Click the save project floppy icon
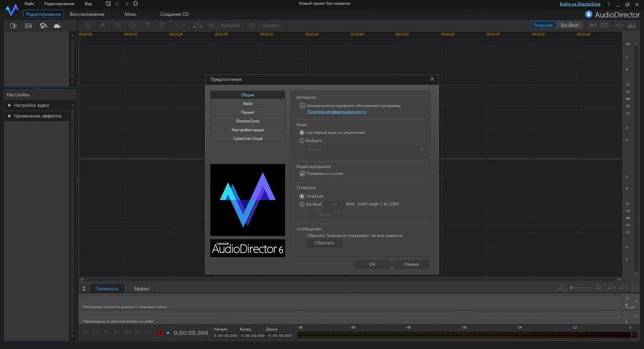Image resolution: width=644 pixels, height=349 pixels. 108,3
